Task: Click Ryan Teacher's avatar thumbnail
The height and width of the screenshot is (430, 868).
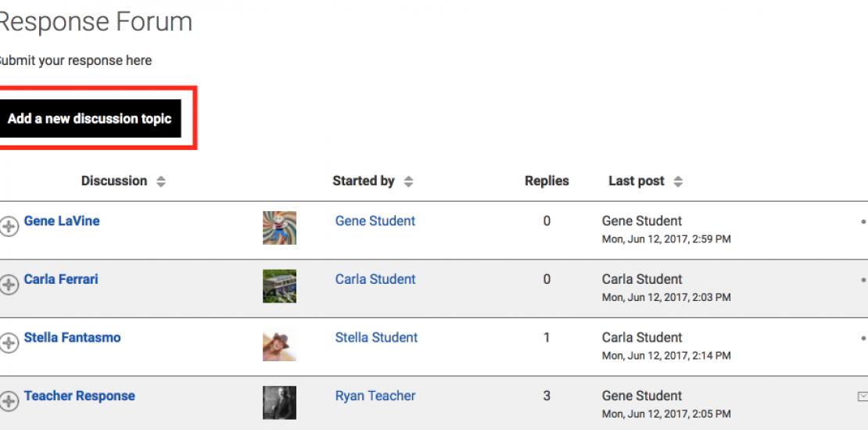Action: (x=279, y=403)
